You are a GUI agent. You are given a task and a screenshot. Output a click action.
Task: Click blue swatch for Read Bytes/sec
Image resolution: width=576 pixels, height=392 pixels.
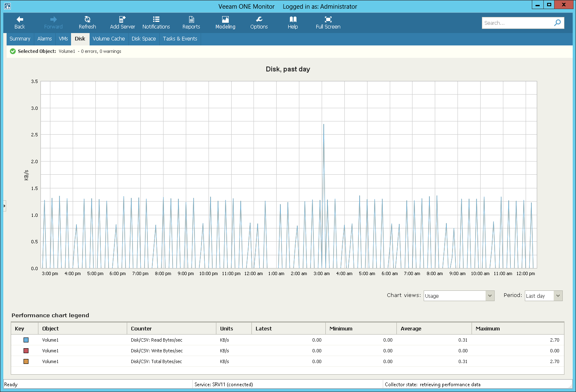pos(26,340)
